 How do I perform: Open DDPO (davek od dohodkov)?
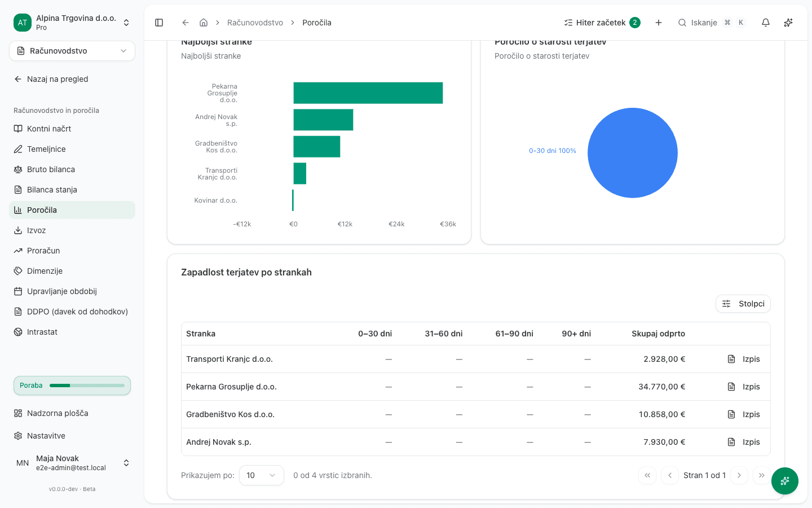pyautogui.click(x=72, y=312)
